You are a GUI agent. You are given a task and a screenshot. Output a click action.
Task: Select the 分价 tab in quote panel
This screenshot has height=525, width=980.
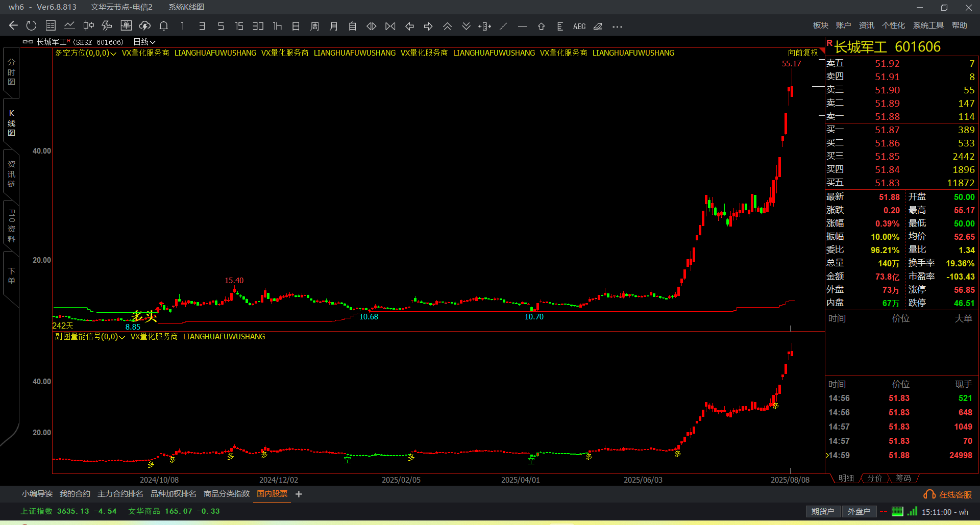pos(875,478)
